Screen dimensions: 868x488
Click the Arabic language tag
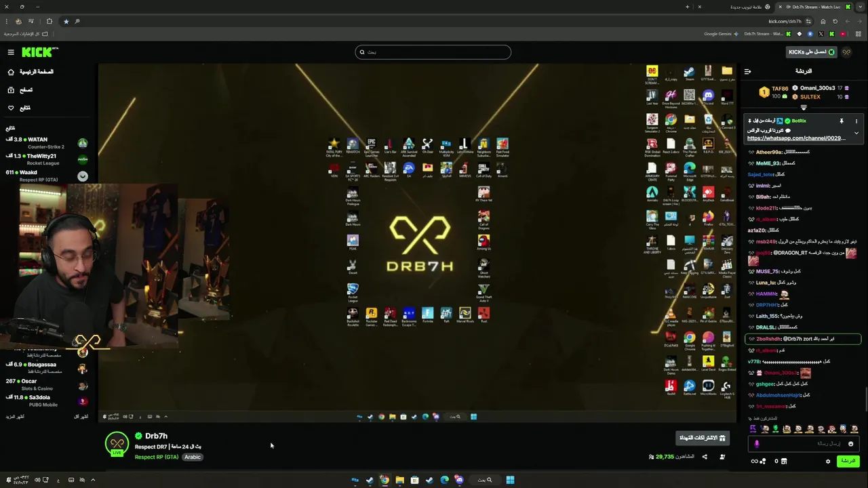pyautogui.click(x=193, y=457)
